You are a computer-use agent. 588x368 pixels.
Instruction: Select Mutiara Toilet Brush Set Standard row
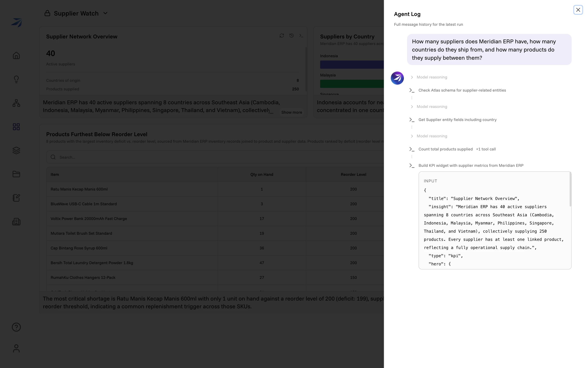coord(215,233)
